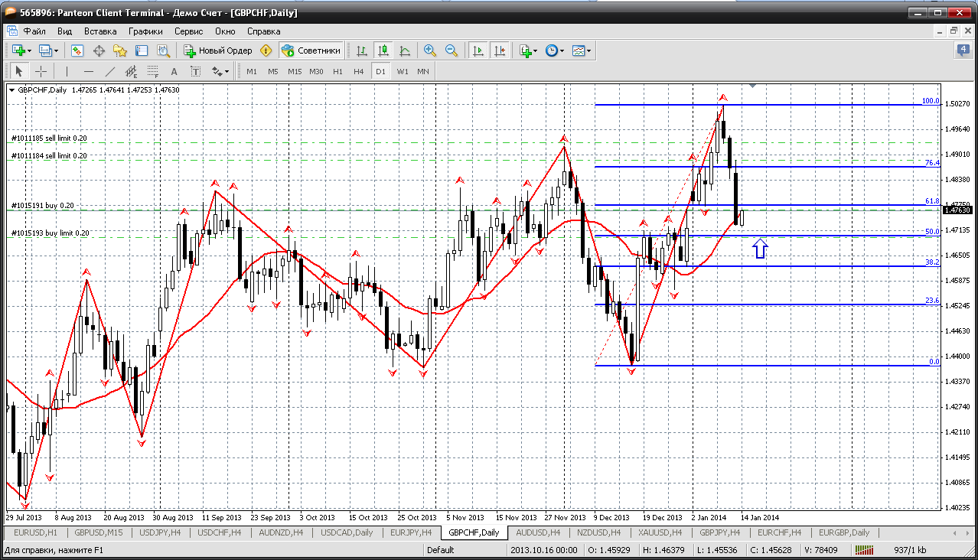Open the chat bubble icon at toolbar right
978x560 pixels.
(963, 50)
